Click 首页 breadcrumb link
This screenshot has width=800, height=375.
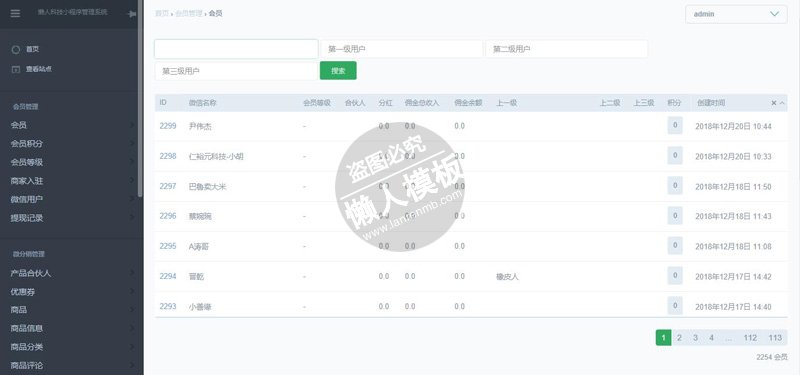[x=162, y=14]
